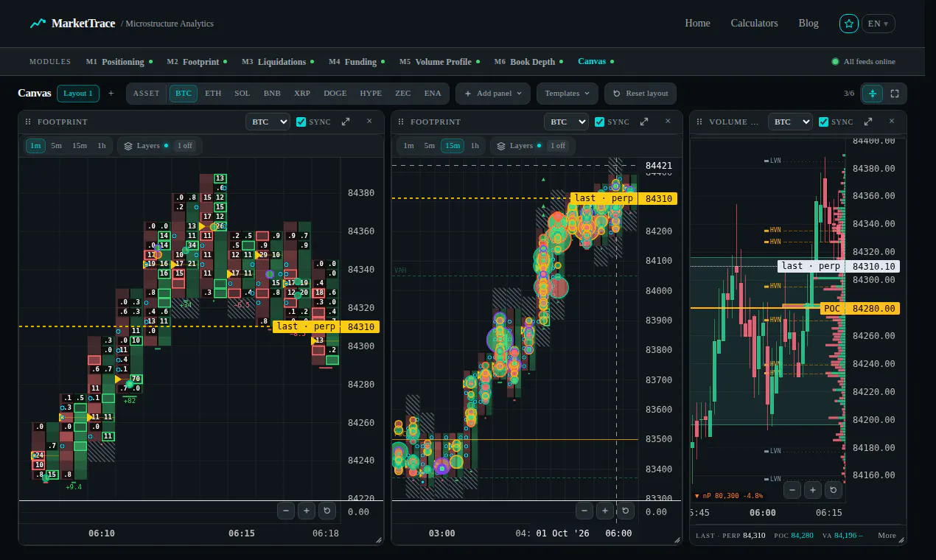The image size is (936, 560).
Task: Expand the 1m Footprint panel
Action: click(x=346, y=122)
